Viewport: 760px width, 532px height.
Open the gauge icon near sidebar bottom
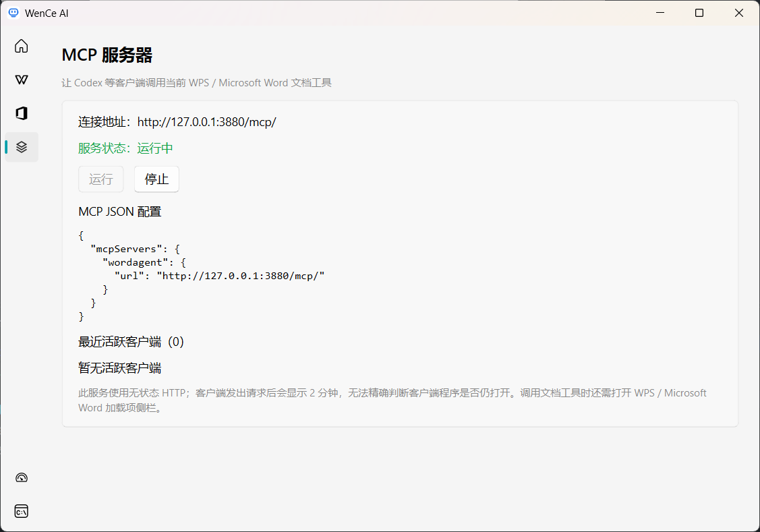click(x=22, y=478)
